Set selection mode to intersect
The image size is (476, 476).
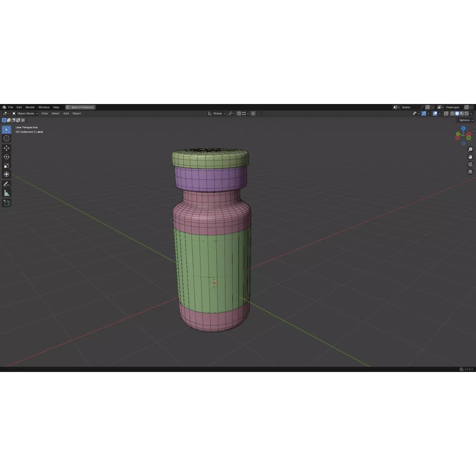click(23, 120)
